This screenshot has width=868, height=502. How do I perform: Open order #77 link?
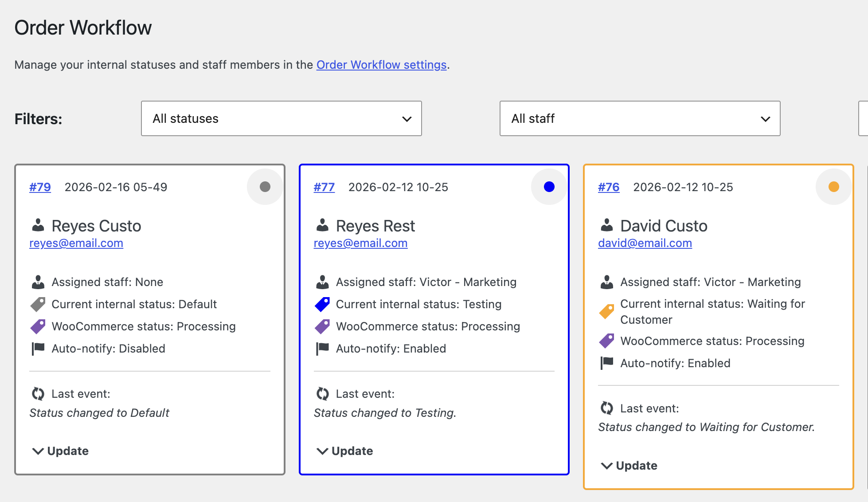coord(324,187)
